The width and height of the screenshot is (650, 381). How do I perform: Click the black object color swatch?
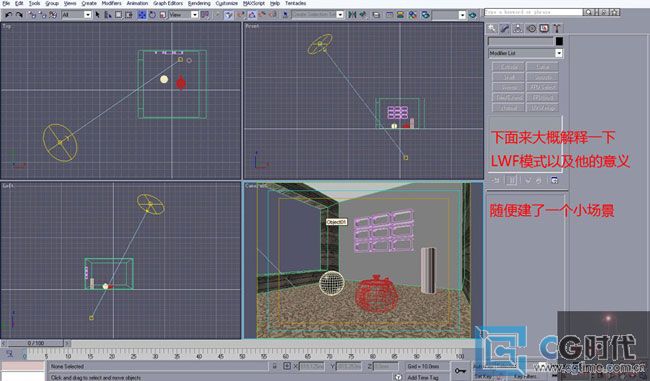(559, 41)
